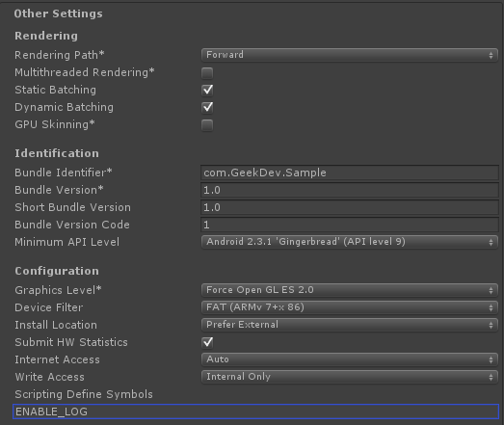Click the Scripting Define Symbols label

pos(84,395)
